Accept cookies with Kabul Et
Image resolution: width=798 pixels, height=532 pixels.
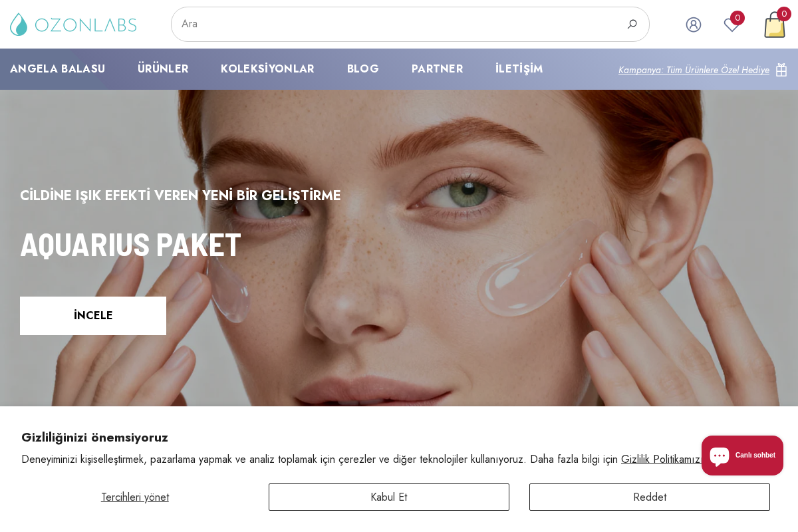click(x=389, y=497)
